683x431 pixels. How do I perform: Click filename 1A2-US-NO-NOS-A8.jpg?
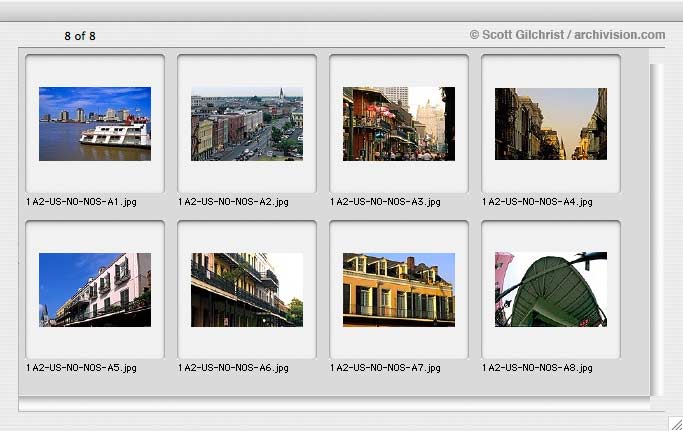[538, 368]
